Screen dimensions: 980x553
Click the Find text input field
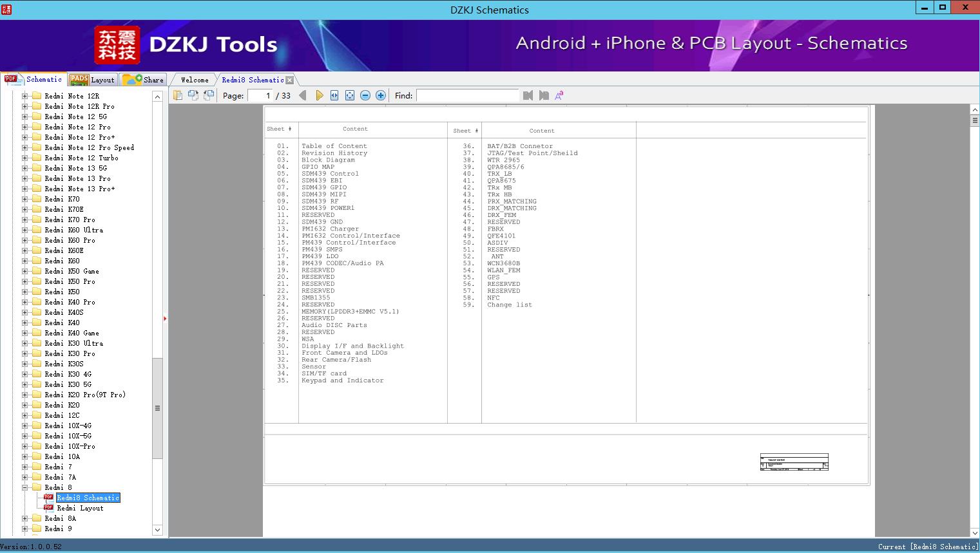point(468,95)
